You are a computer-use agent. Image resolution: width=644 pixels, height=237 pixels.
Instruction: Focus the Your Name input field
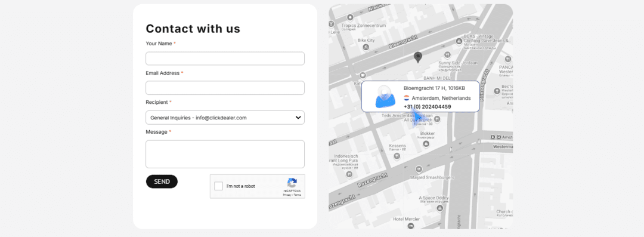[225, 59]
